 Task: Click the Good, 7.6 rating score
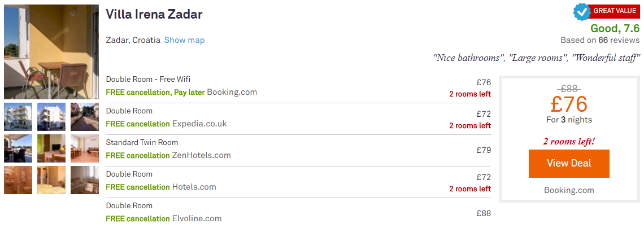point(615,29)
